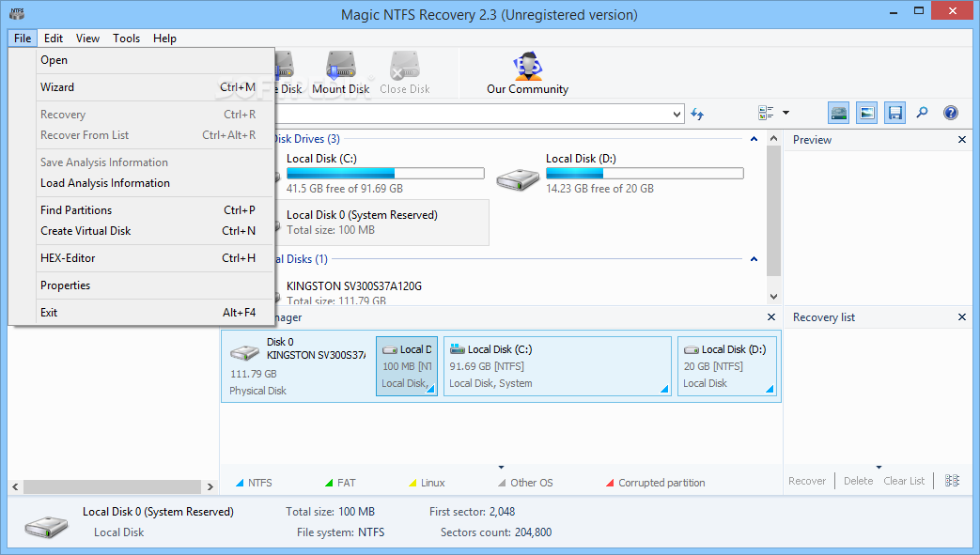Expand the recovery list toolbar arrow
980x555 pixels.
point(879,467)
